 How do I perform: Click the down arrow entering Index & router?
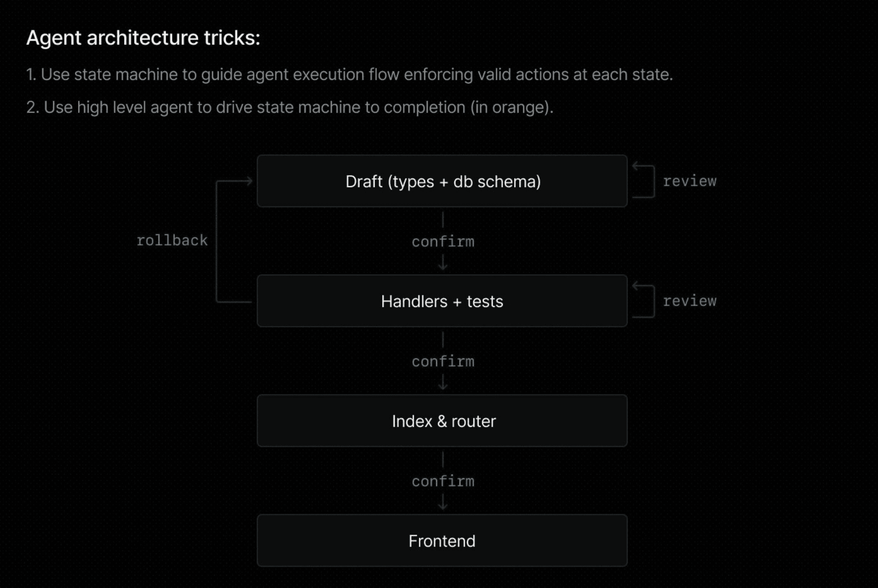(443, 383)
